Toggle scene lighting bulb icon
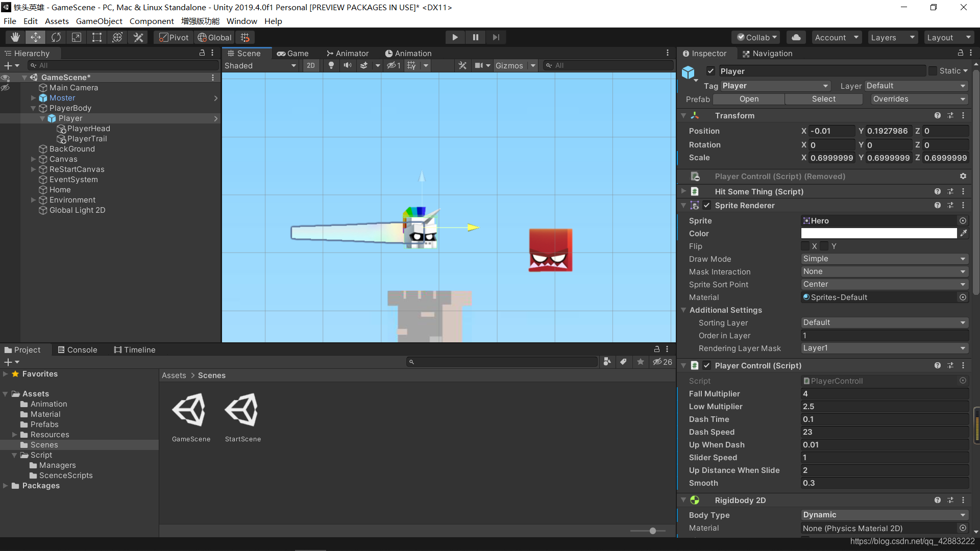This screenshot has height=551, width=980. [331, 65]
